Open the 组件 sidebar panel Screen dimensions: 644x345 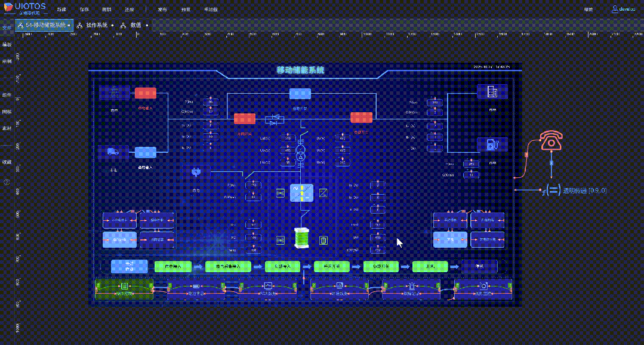[x=7, y=95]
